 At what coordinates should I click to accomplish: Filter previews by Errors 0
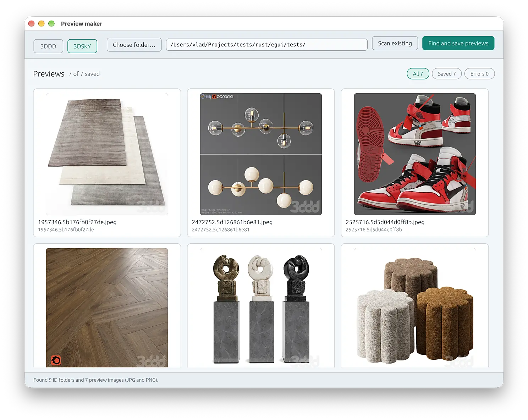(x=479, y=74)
